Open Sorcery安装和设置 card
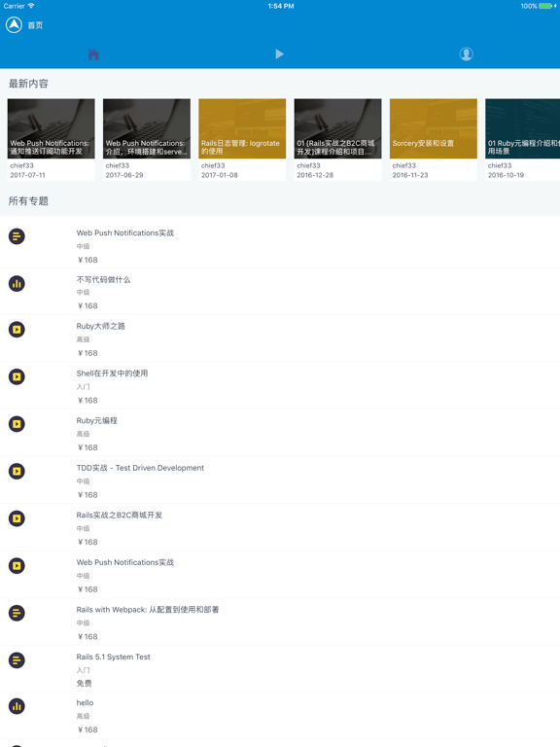This screenshot has height=747, width=560. pos(434,140)
